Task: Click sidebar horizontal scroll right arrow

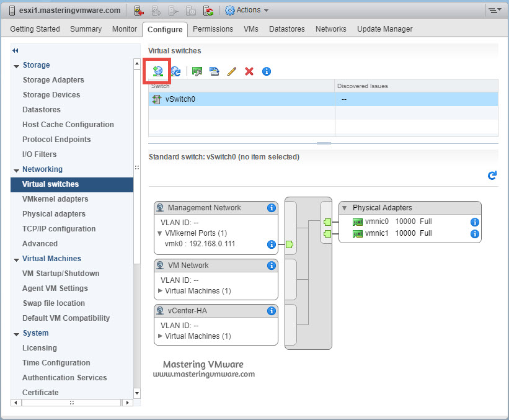Action: coord(128,403)
